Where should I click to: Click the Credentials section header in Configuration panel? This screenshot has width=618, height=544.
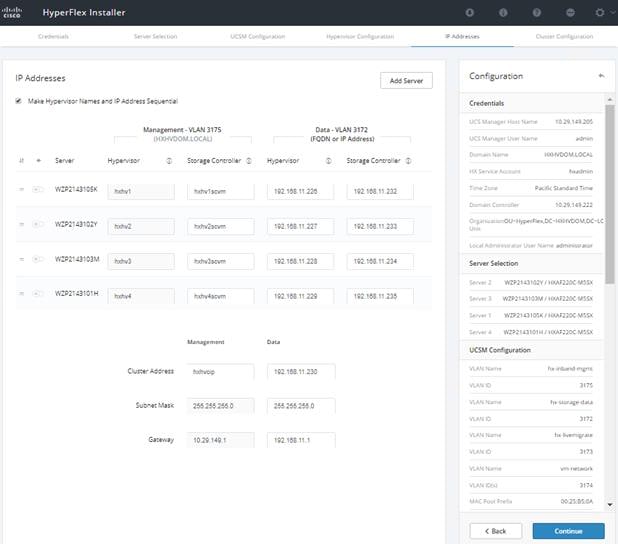point(532,103)
